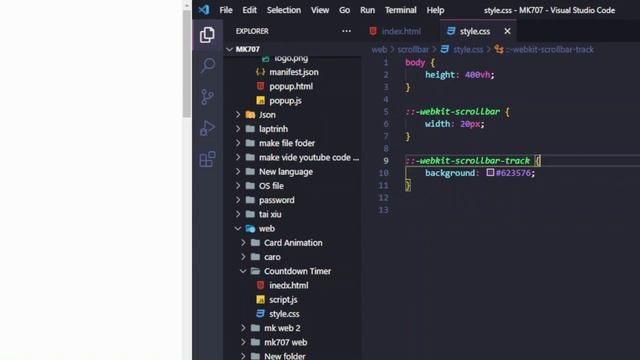Close the style.css tab
This screenshot has width=640, height=360.
(x=507, y=31)
